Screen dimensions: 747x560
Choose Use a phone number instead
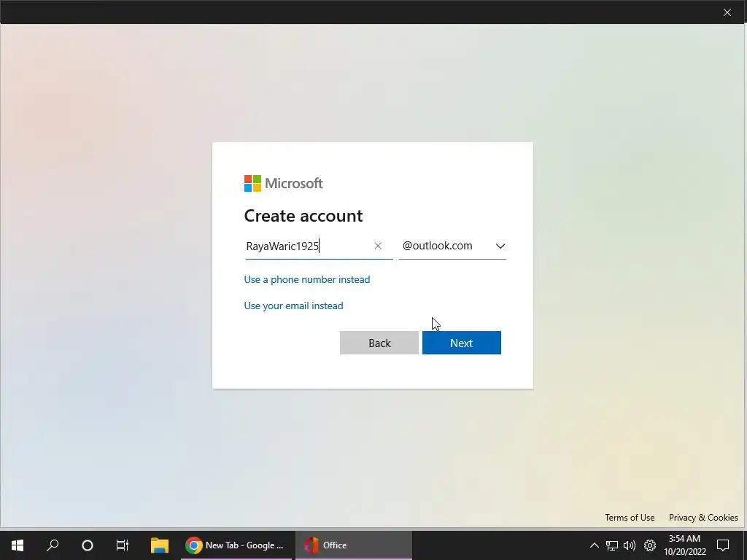tap(307, 279)
